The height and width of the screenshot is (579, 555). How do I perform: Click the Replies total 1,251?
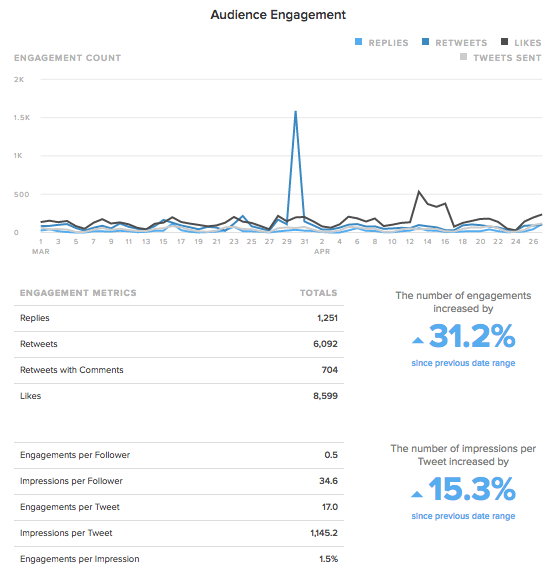pyautogui.click(x=327, y=318)
